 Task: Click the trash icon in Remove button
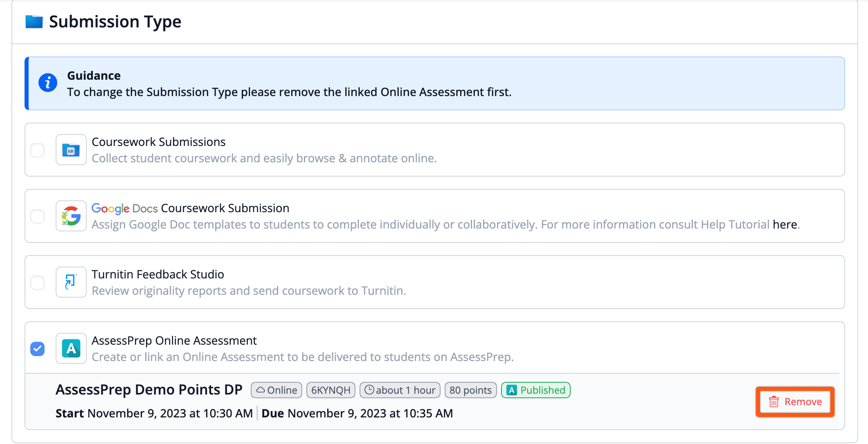[774, 402]
